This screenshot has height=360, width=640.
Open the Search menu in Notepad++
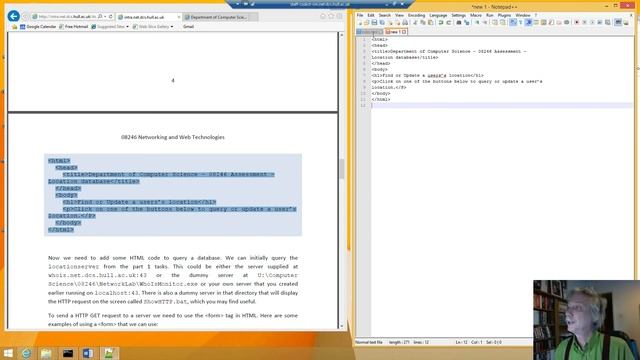pyautogui.click(x=384, y=15)
